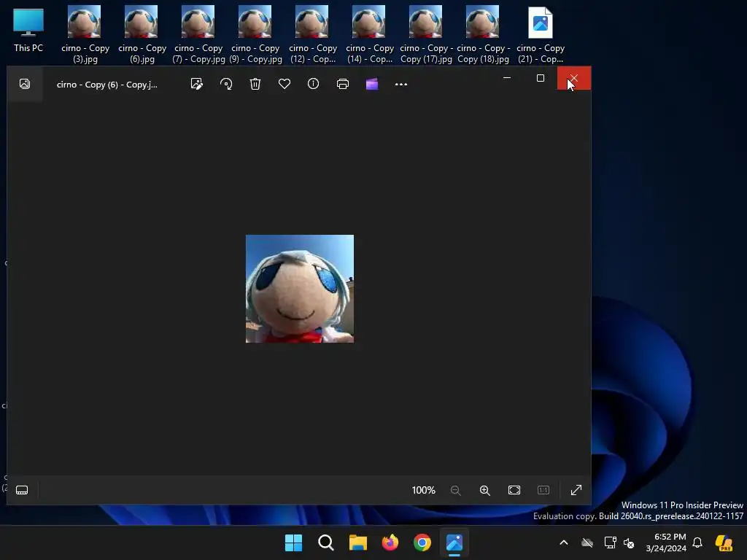
Task: Minimize the Photos window
Action: click(507, 77)
